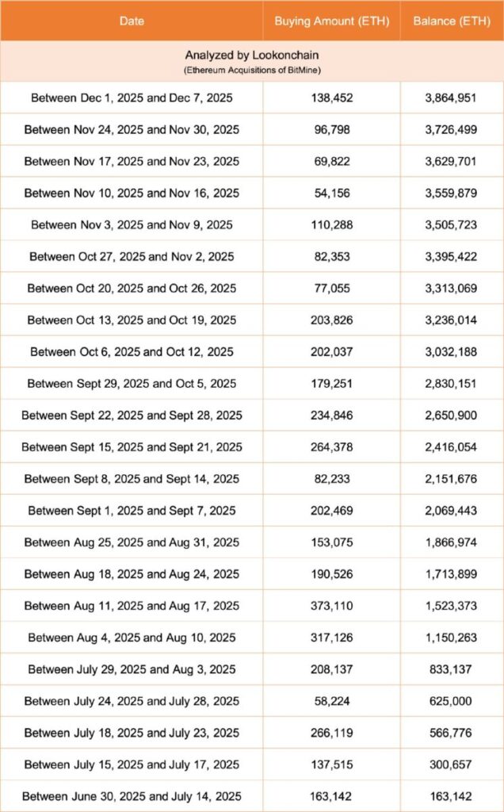Image resolution: width=504 pixels, height=812 pixels.
Task: Click the 264,378 buying amount cell
Action: coord(332,447)
